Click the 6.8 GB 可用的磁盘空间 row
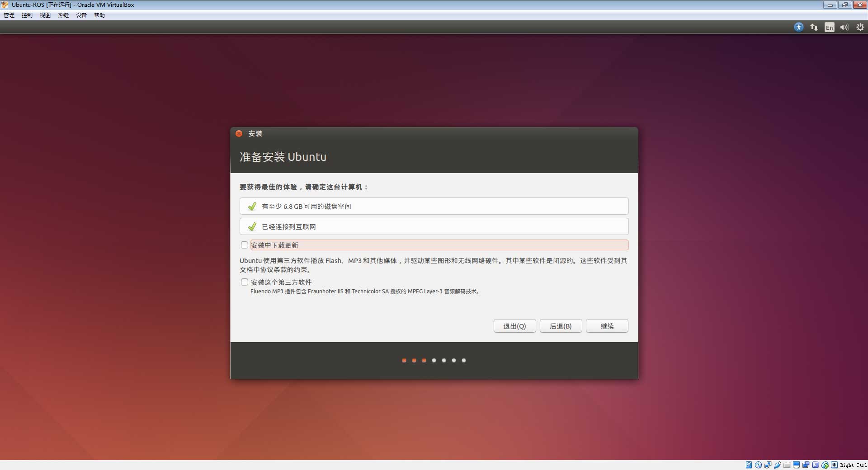 pos(434,206)
